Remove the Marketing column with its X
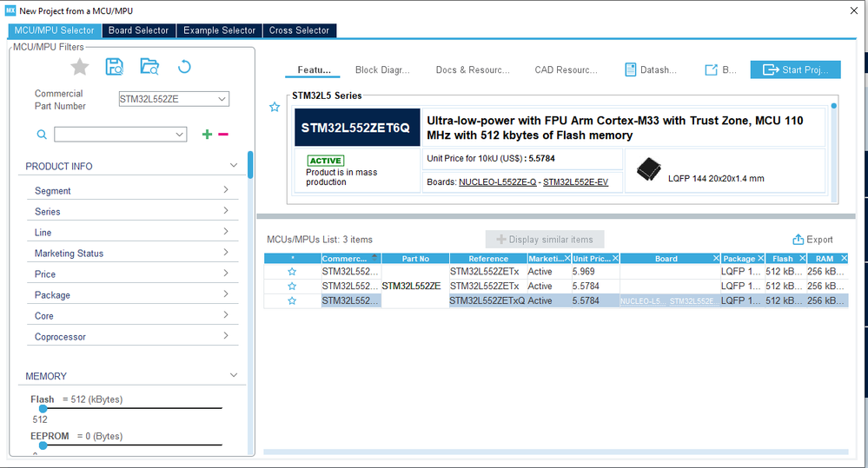Viewport: 868px width, 468px height. [x=567, y=259]
